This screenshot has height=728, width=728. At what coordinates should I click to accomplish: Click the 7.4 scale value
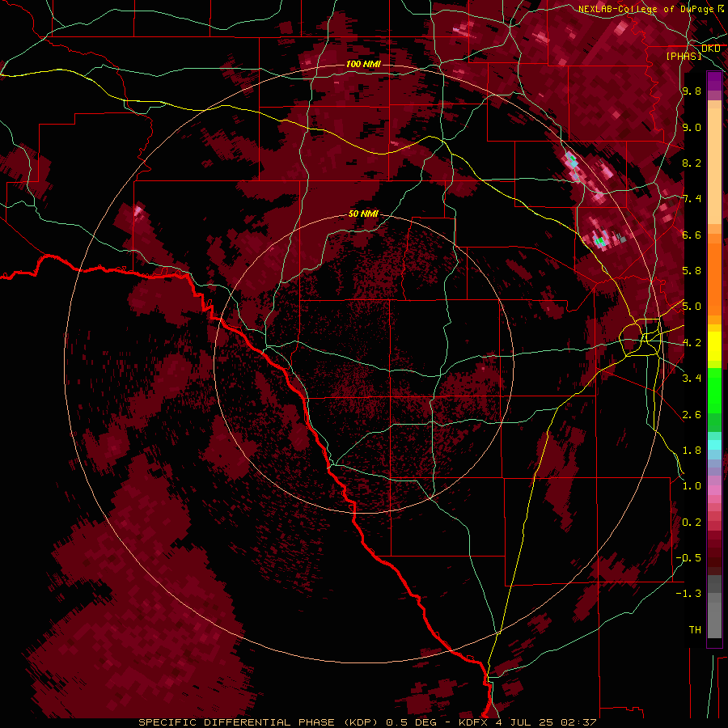[692, 198]
